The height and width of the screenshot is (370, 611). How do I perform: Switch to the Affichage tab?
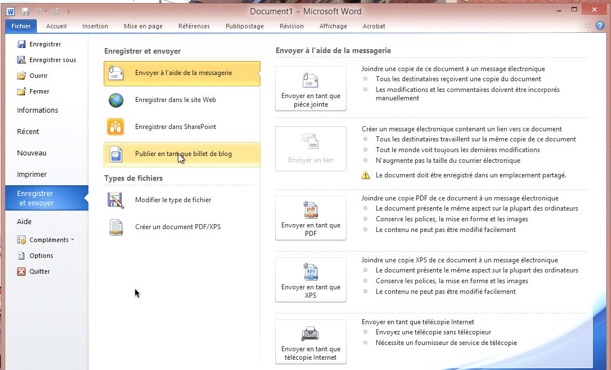click(333, 26)
